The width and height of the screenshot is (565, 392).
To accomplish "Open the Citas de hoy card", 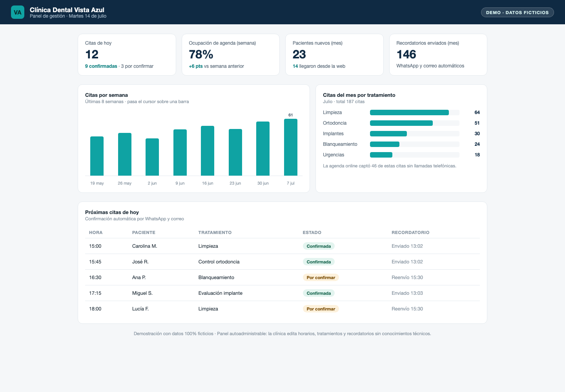I will pos(127,54).
